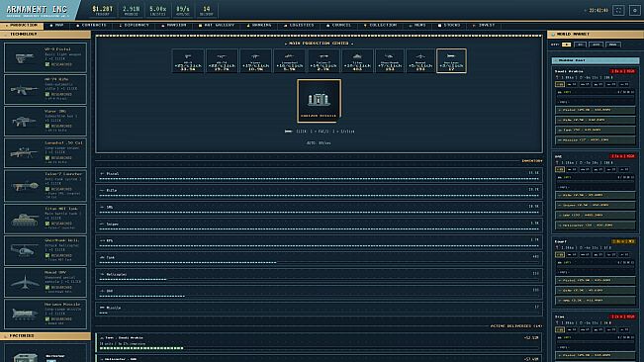Select the Titan tank production slot

(357, 60)
